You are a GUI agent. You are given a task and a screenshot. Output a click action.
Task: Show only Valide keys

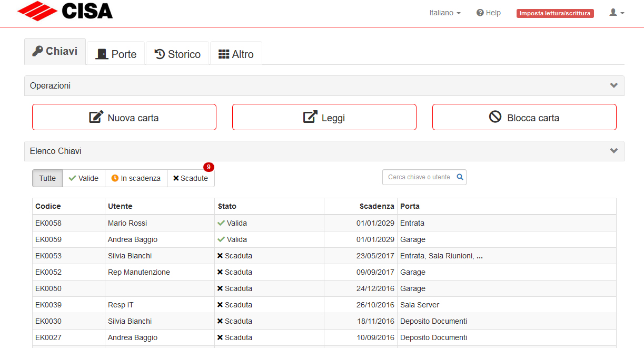(84, 178)
